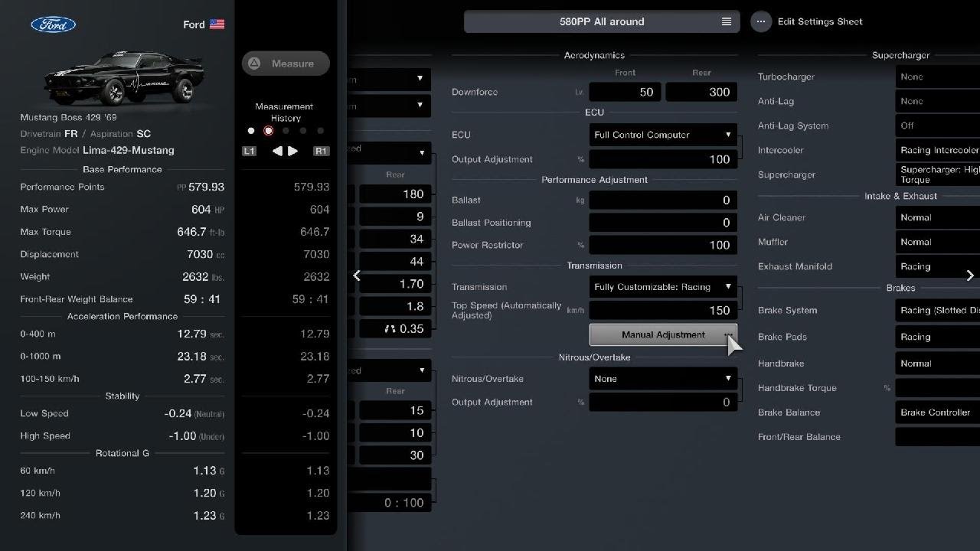This screenshot has height=551, width=980.
Task: Go to previous measurement history entry arrow
Action: coord(276,151)
